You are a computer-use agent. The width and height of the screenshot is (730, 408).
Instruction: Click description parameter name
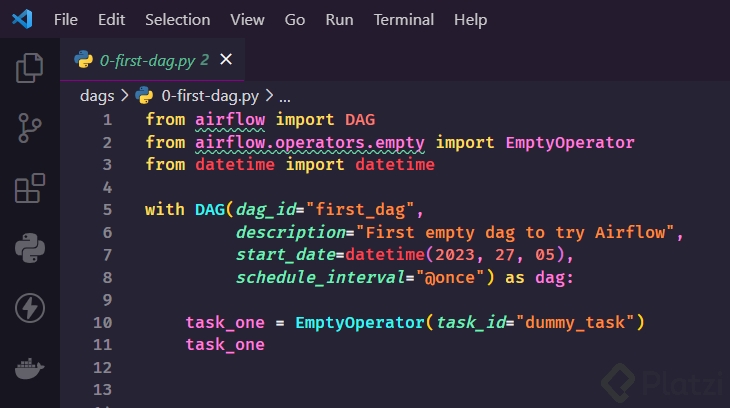tap(291, 232)
